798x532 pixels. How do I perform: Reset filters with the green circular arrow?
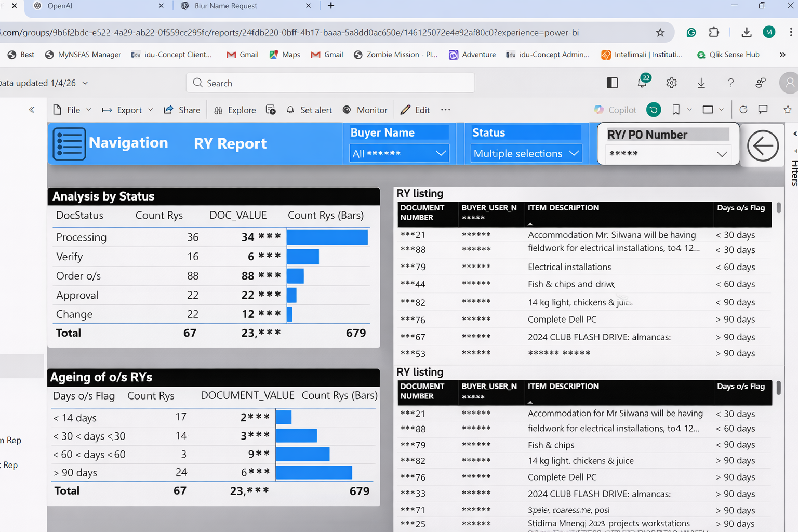[653, 110]
